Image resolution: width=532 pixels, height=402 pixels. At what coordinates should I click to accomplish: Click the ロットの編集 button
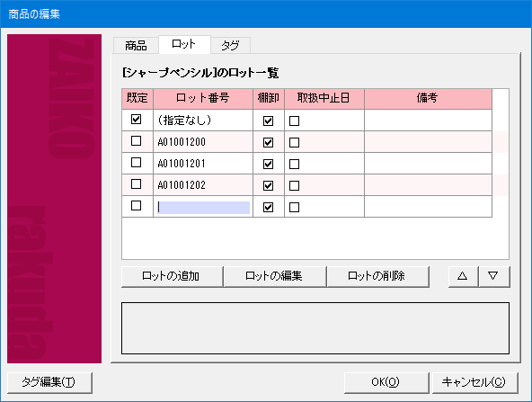pos(274,276)
